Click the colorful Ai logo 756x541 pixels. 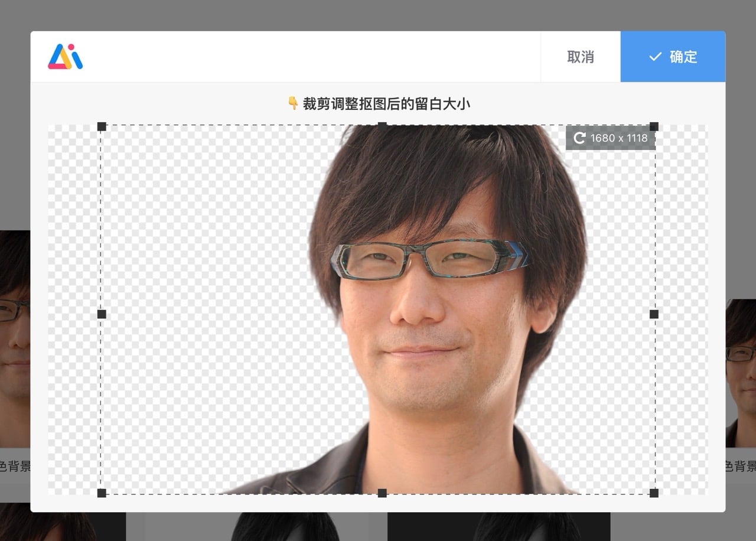tap(66, 57)
